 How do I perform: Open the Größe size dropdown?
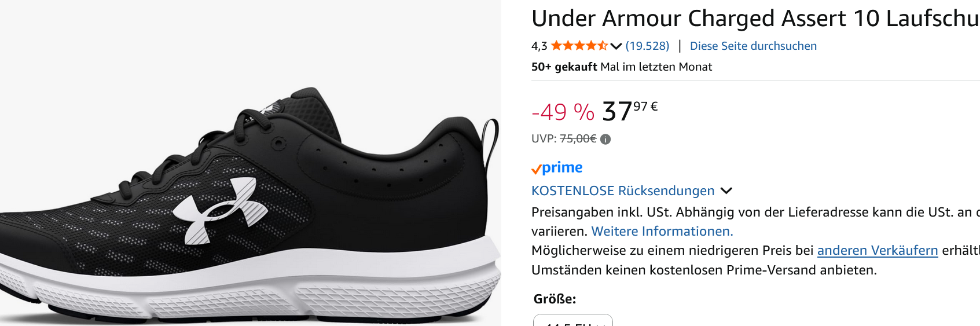(573, 320)
